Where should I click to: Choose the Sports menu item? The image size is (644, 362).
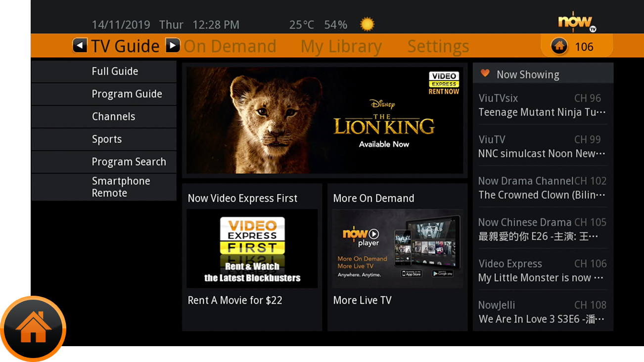coord(104,139)
